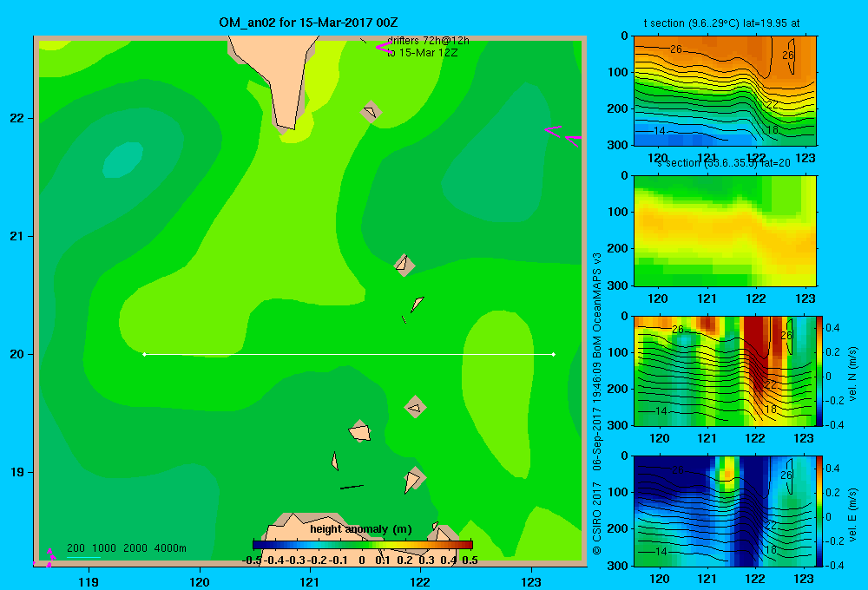
Task: Click the 'height anomaly (m)' legend label
Action: [x=361, y=529]
